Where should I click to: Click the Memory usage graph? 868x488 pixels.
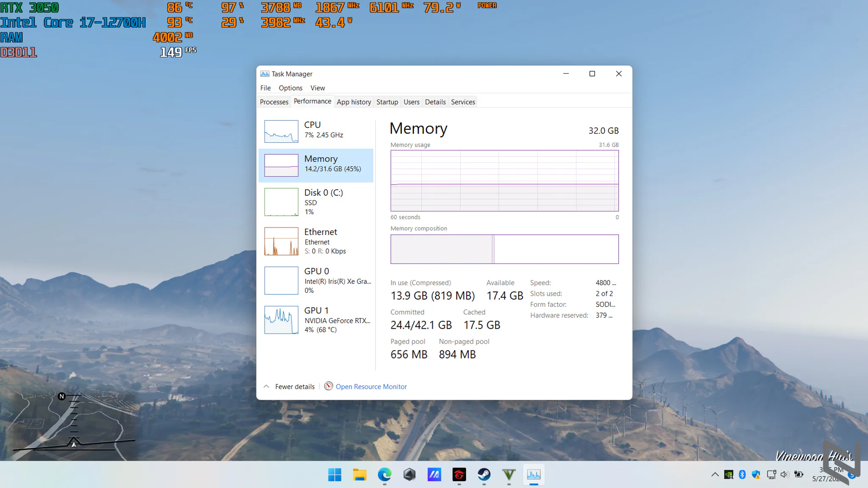tap(504, 180)
